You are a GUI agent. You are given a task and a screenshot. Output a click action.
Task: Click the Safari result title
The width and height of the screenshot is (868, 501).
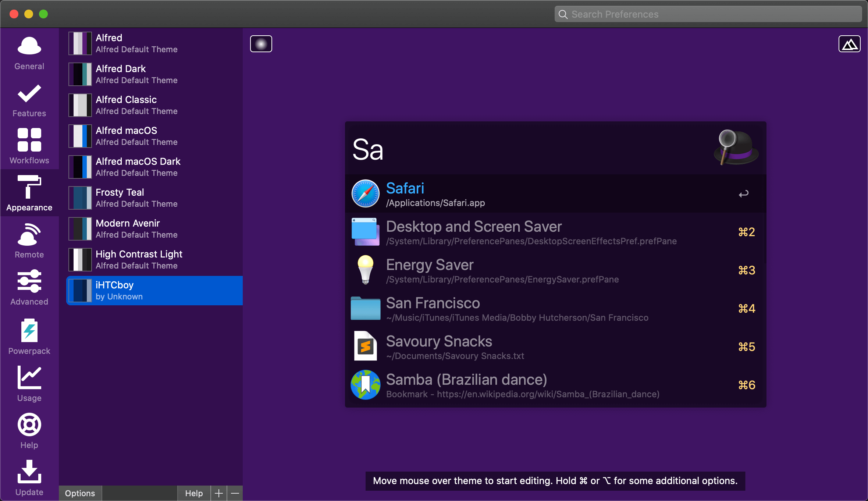(x=405, y=188)
